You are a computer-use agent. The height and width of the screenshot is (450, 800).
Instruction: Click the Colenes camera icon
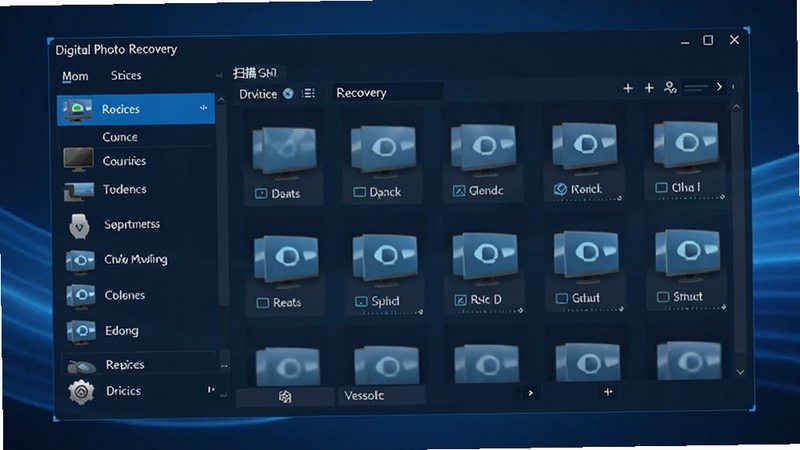point(81,296)
